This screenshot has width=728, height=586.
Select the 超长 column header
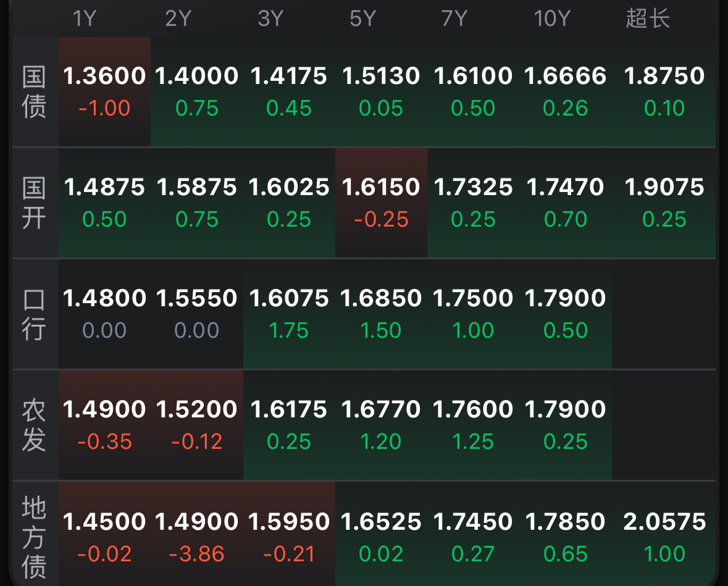point(648,19)
